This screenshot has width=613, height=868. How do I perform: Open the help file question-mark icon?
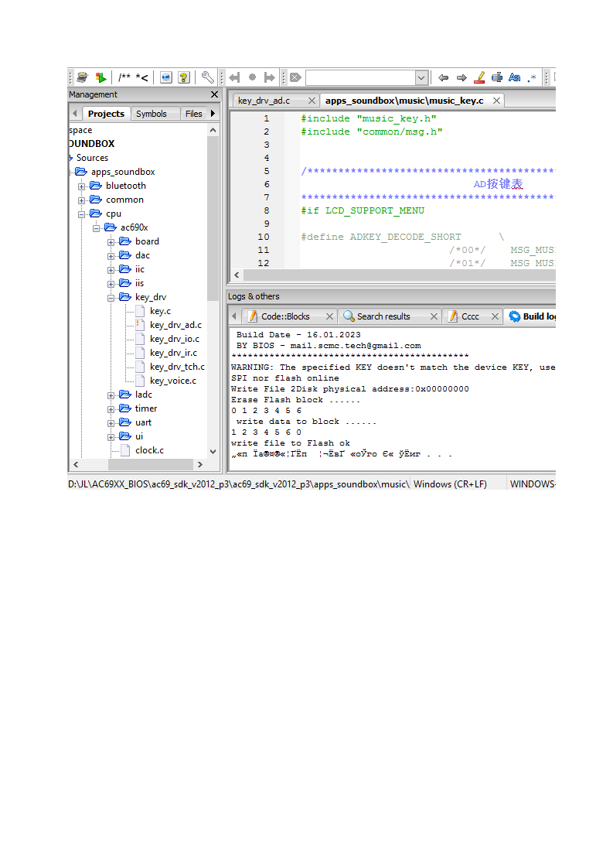coord(184,77)
